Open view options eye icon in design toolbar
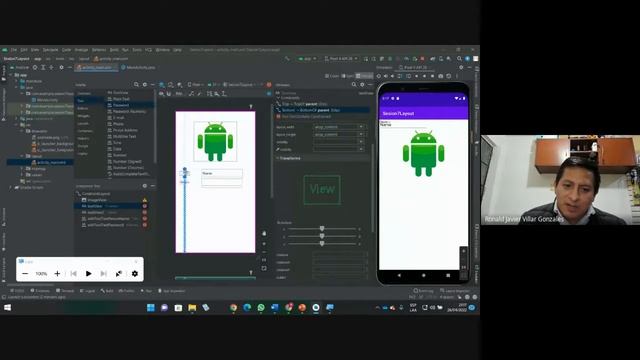Viewport: 640px width, 360px height. click(x=162, y=94)
